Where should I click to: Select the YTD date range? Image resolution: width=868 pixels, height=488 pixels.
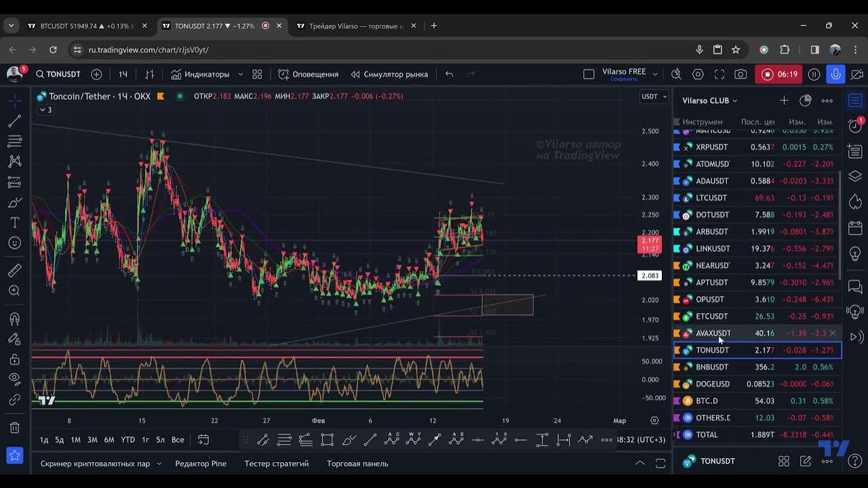[127, 440]
